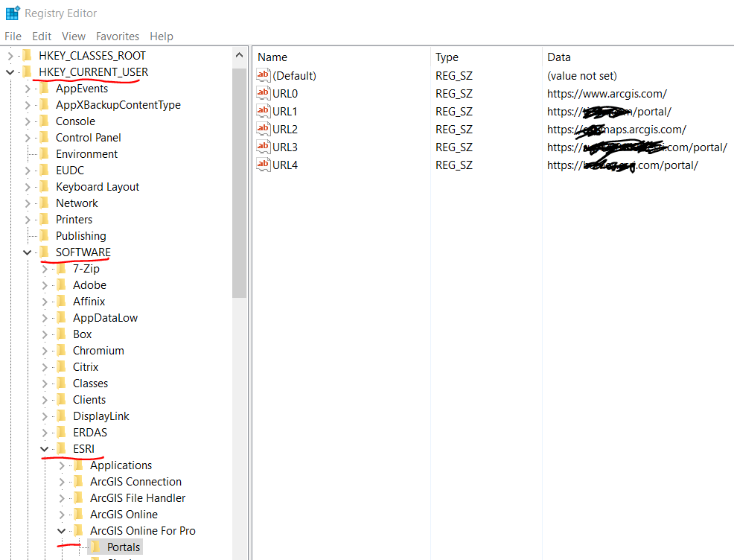Viewport: 734px width, 560px height.
Task: Select the Portals key in the tree
Action: [x=124, y=547]
